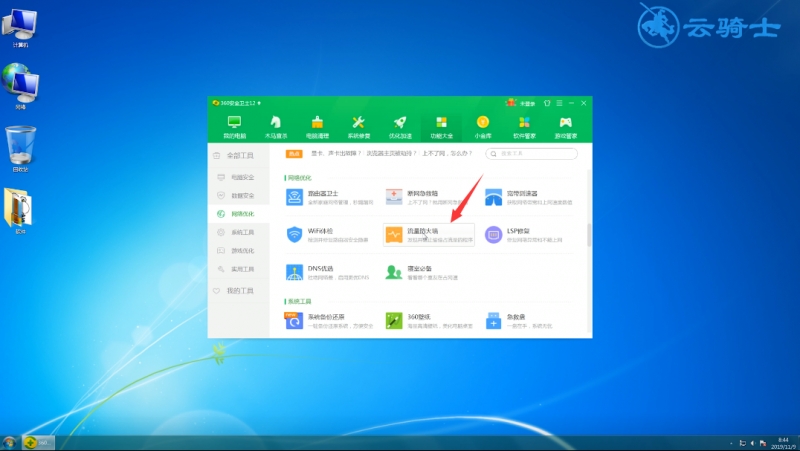Launch the 360壁纸 wallpaper tool
This screenshot has width=800, height=451.
[x=429, y=321]
